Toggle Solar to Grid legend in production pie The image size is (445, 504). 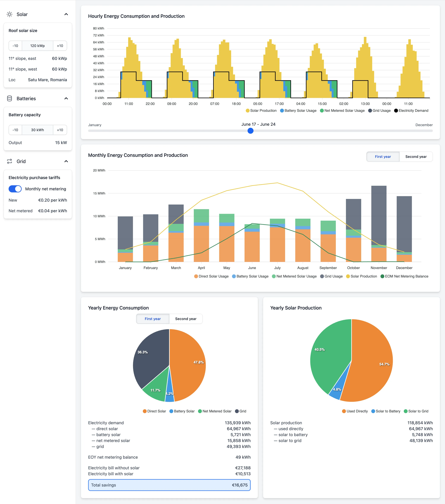click(416, 411)
